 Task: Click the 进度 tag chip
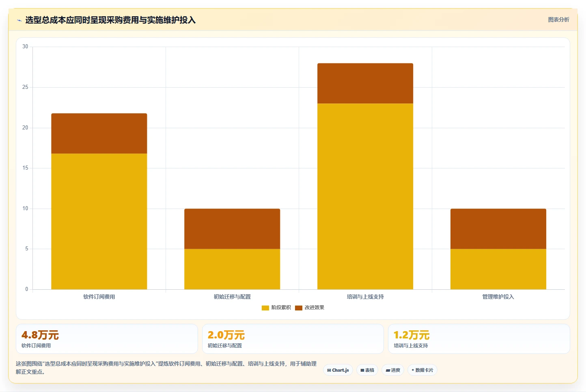pos(393,370)
